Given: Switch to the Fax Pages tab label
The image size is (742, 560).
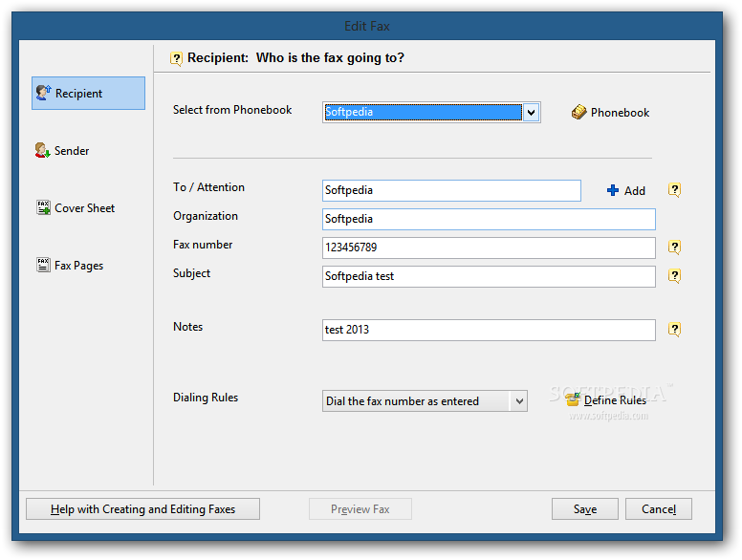Looking at the screenshot, I should (x=79, y=266).
